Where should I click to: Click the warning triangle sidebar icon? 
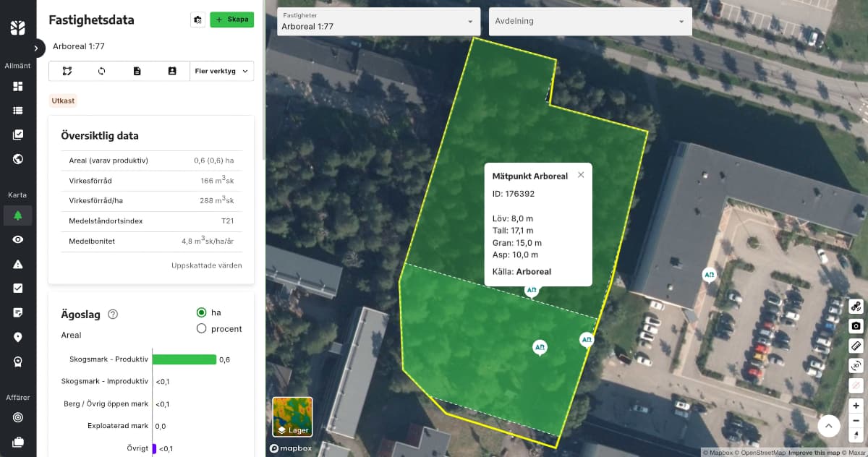tap(18, 265)
